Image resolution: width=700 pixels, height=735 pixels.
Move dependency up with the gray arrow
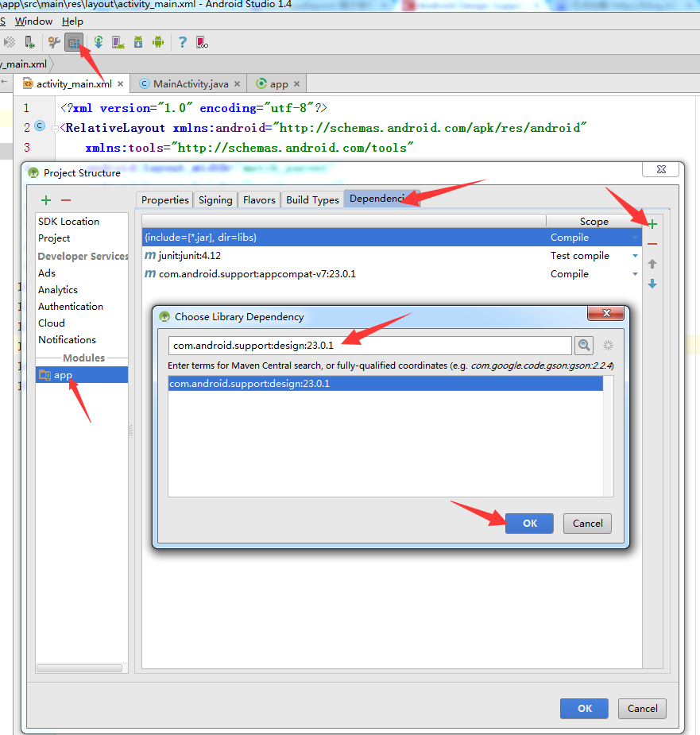[x=652, y=264]
